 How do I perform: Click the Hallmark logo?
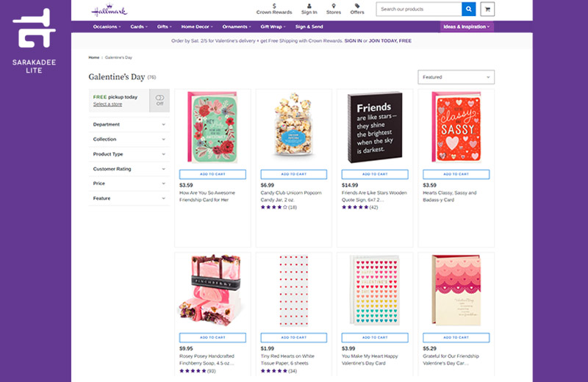pos(109,10)
